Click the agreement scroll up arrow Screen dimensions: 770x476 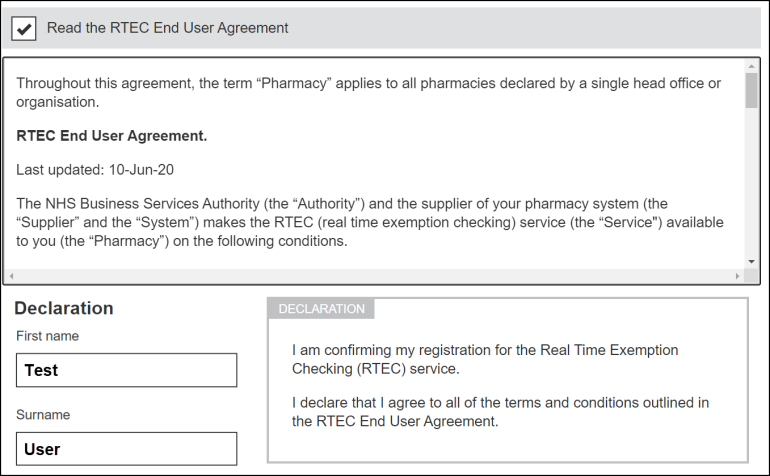click(751, 67)
